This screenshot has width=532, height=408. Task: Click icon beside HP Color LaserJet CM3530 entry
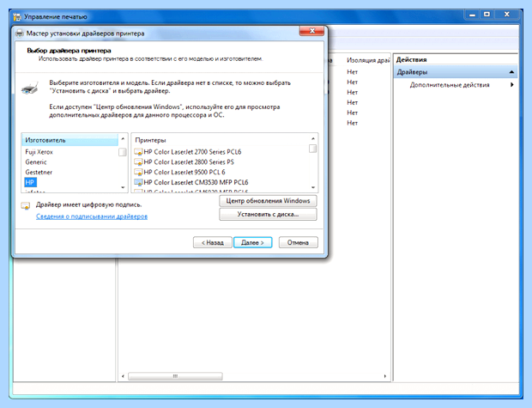(138, 182)
